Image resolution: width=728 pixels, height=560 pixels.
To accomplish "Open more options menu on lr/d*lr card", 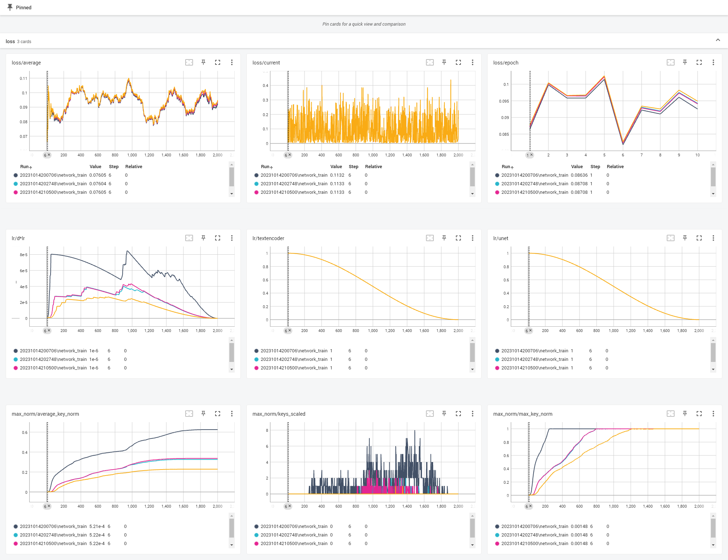I will point(232,238).
